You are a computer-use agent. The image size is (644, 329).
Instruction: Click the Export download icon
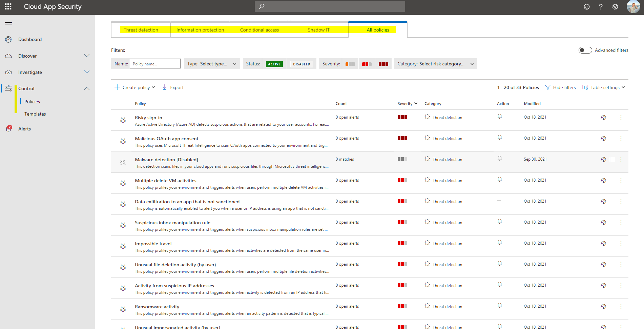click(x=165, y=87)
